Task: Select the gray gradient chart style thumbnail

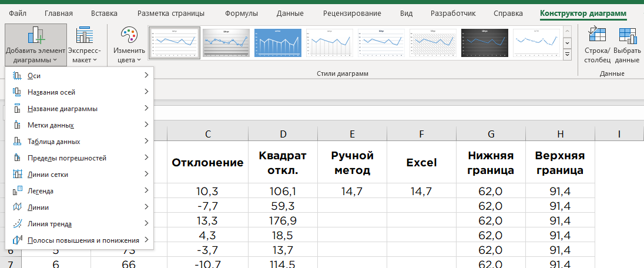Action: click(x=226, y=43)
